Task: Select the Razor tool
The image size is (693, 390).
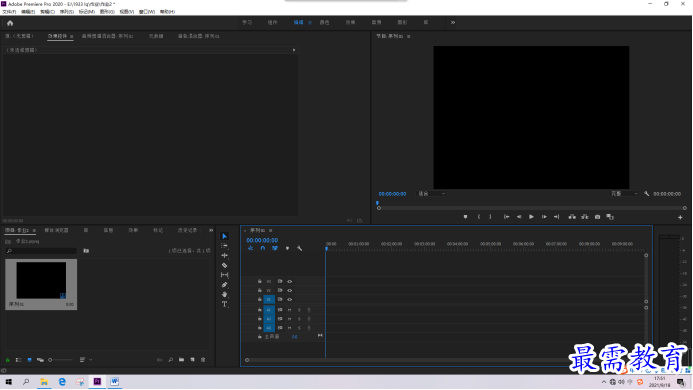Action: 225,265
